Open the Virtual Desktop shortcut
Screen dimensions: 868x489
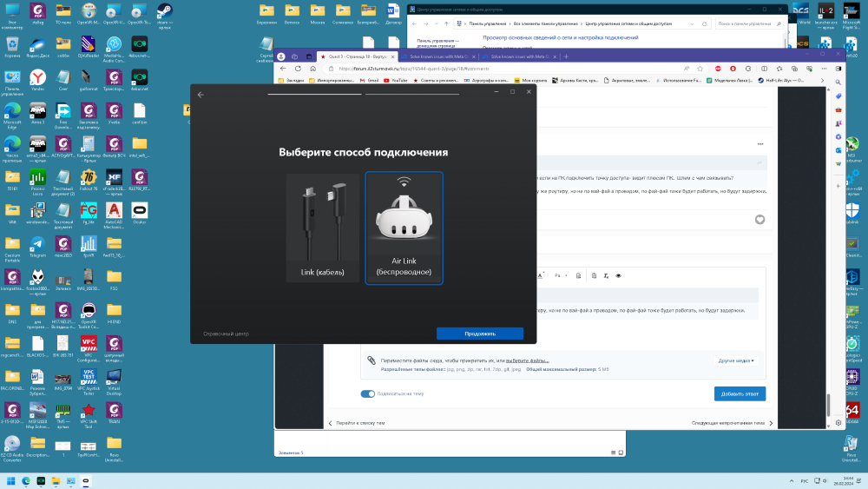(x=114, y=382)
